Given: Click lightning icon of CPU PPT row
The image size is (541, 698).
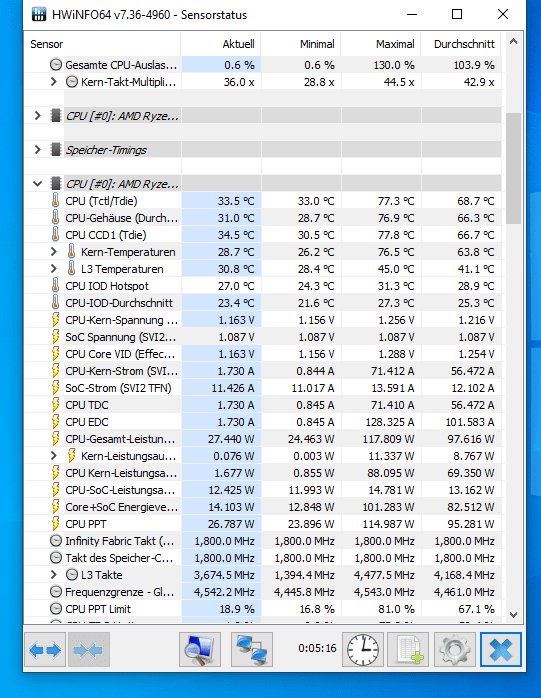Looking at the screenshot, I should pyautogui.click(x=55, y=524).
